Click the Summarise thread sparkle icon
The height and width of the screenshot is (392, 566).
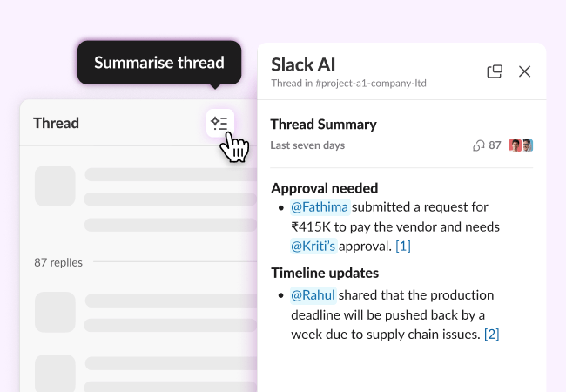click(x=219, y=123)
